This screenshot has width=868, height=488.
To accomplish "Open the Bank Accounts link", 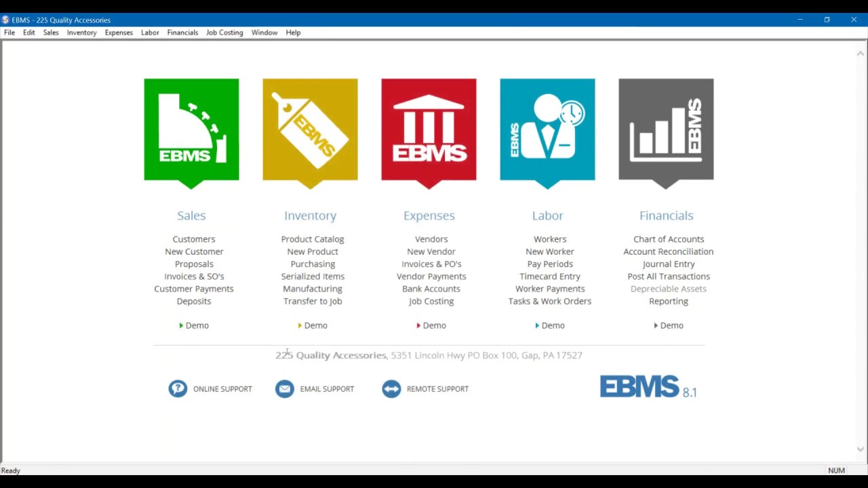I will pyautogui.click(x=431, y=289).
